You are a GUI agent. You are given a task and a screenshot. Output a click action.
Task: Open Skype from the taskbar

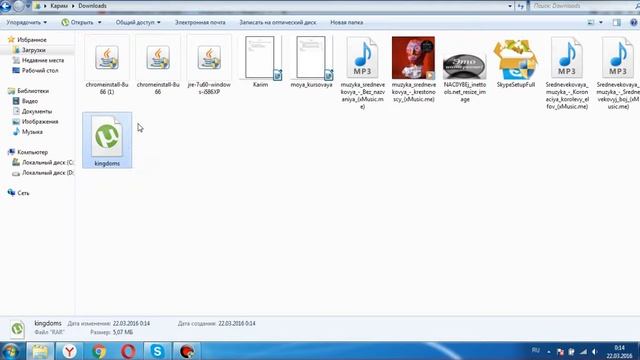[158, 351]
